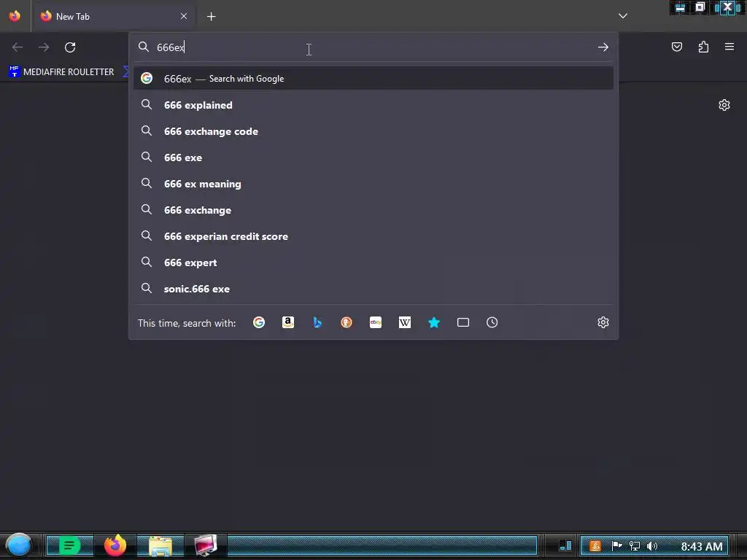The width and height of the screenshot is (747, 560).
Task: Select '666ex — Search with Google' result
Action: click(373, 79)
